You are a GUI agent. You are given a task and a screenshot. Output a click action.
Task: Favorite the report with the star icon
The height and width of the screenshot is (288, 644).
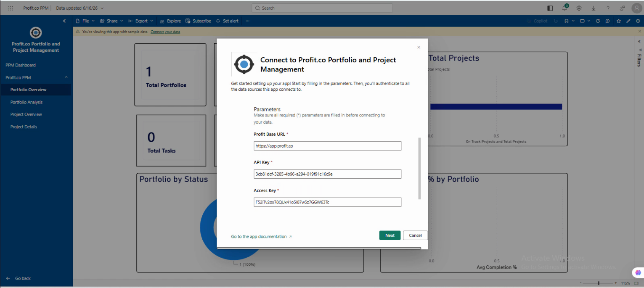[618, 21]
